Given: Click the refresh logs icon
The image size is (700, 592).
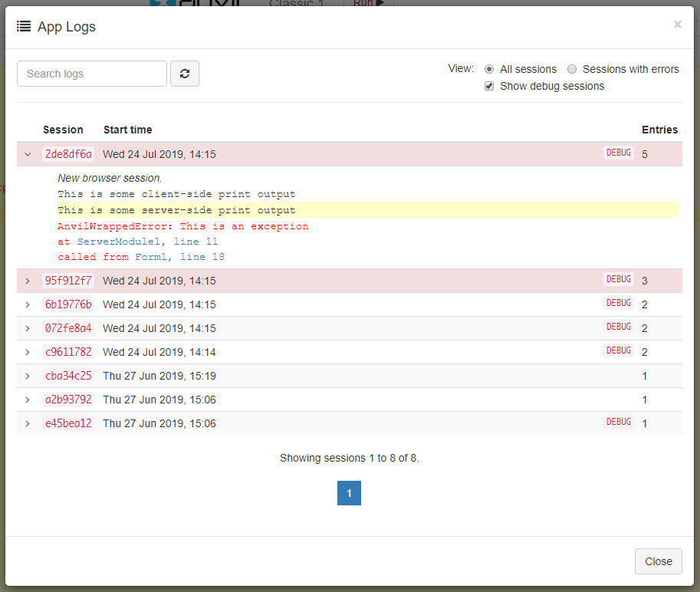Looking at the screenshot, I should [x=184, y=73].
